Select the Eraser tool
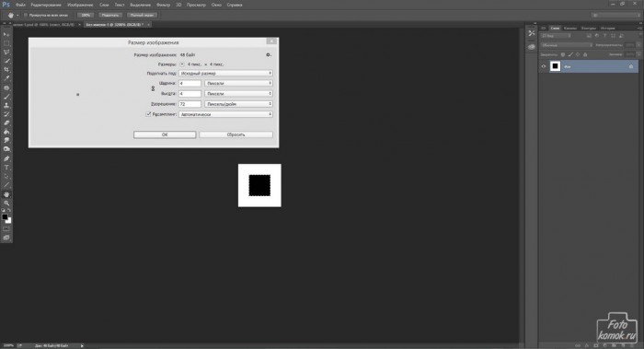Image resolution: width=644 pixels, height=349 pixels. point(6,122)
